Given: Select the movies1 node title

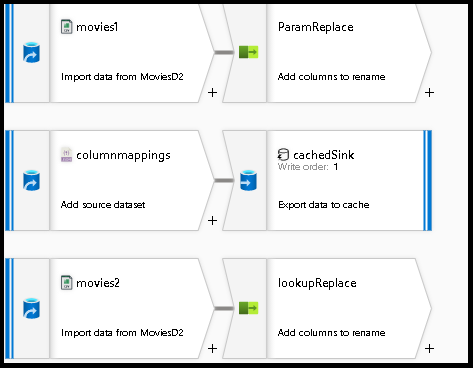Looking at the screenshot, I should point(97,27).
